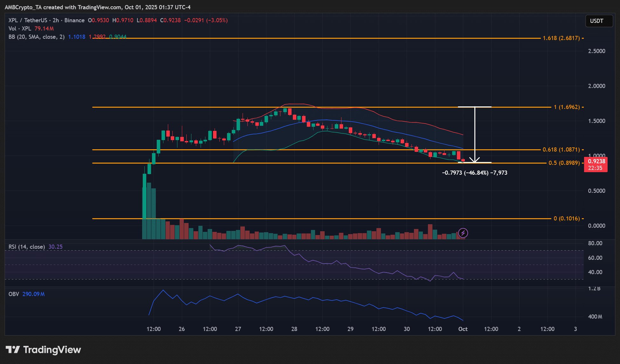Select the USDT button in the top right

[x=599, y=21]
